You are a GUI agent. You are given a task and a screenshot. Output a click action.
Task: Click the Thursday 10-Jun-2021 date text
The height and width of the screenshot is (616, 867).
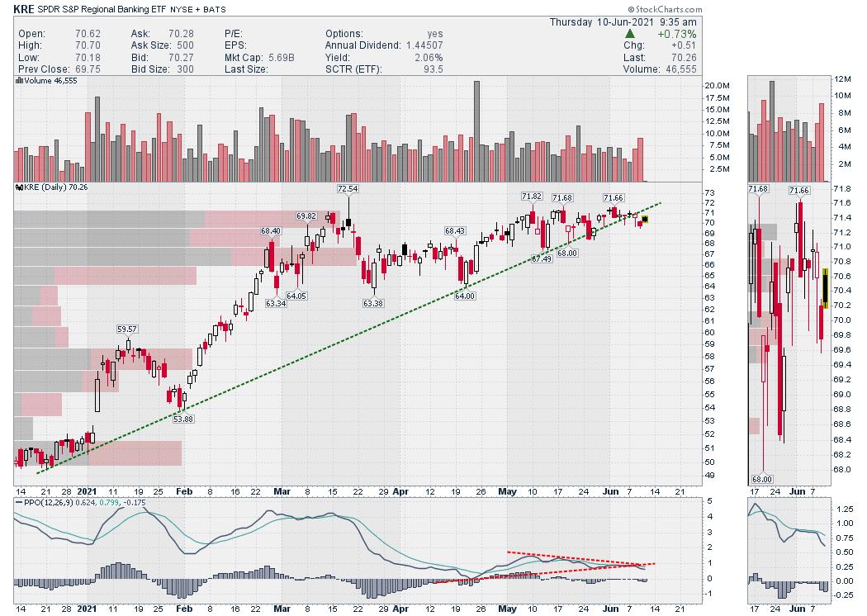point(623,21)
